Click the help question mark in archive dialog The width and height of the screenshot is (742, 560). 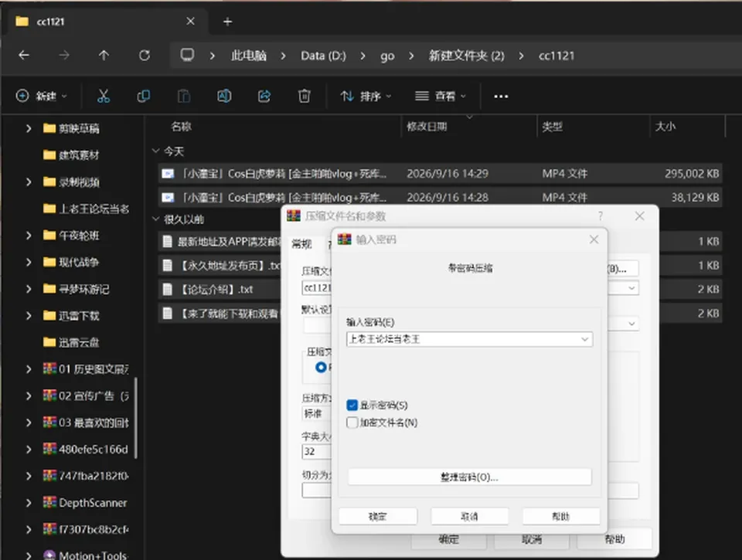(x=601, y=216)
